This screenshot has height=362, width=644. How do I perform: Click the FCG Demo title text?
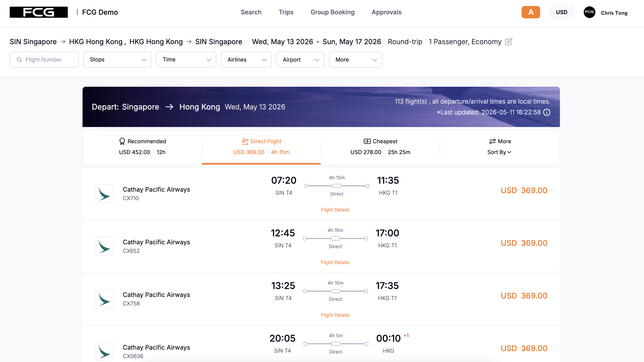(x=100, y=12)
